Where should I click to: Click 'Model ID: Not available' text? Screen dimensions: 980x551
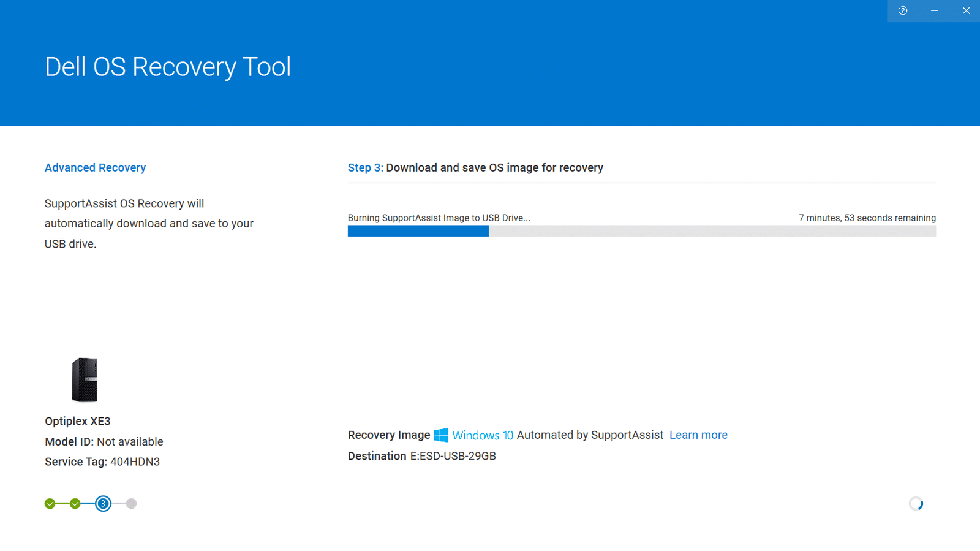(x=104, y=442)
